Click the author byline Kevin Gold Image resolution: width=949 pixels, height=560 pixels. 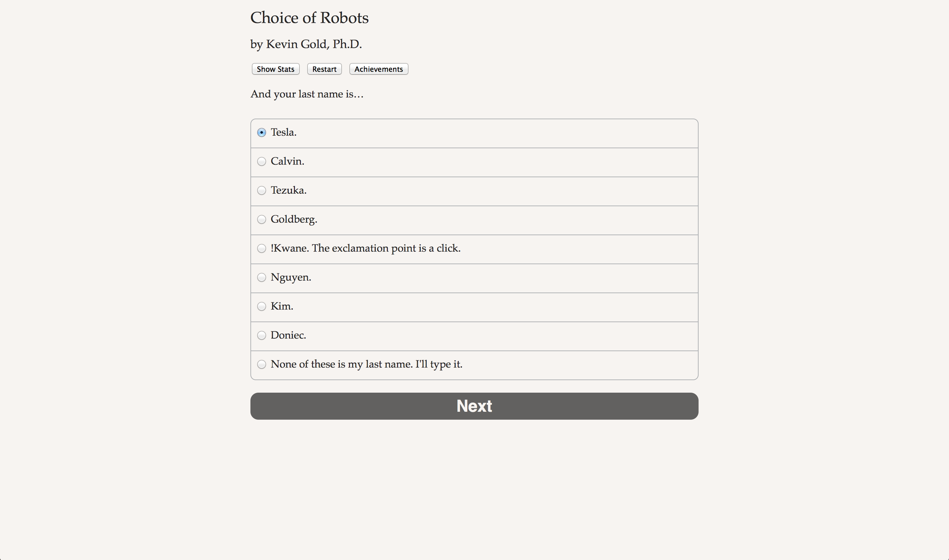(306, 44)
